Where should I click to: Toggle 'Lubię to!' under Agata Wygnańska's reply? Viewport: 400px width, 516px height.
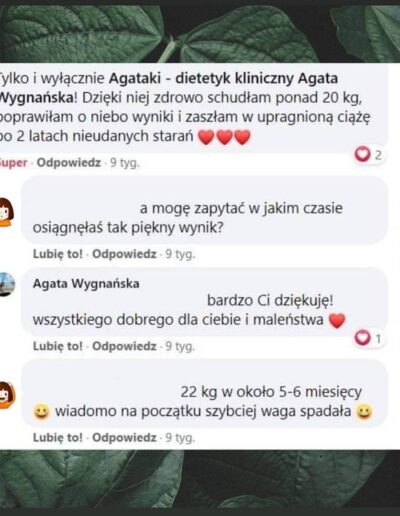[58, 346]
